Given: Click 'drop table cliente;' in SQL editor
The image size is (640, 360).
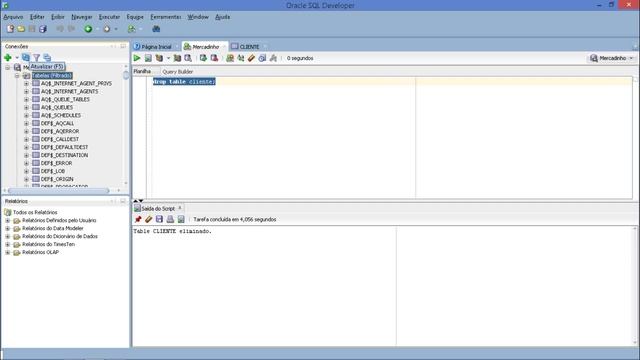Looking at the screenshot, I should pos(184,82).
